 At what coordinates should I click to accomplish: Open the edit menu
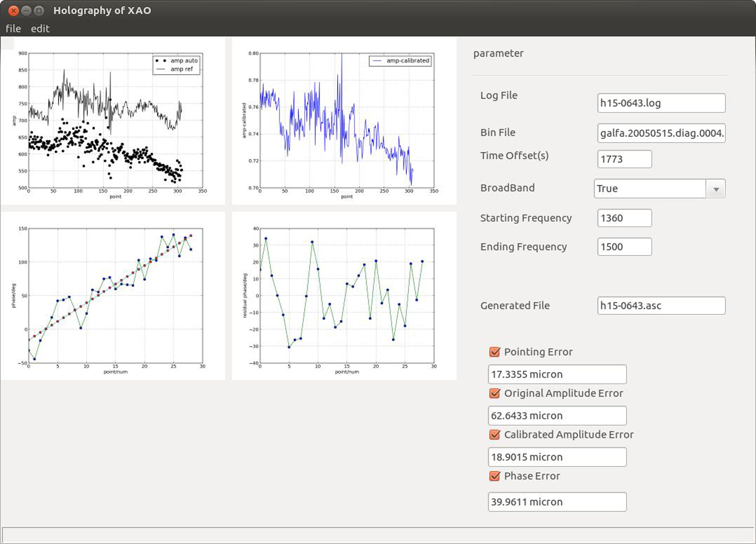(40, 29)
